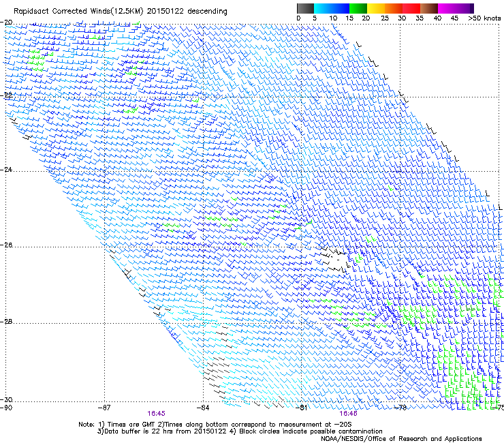
Task: Click the latitude label '-28'
Action: [x=6, y=322]
